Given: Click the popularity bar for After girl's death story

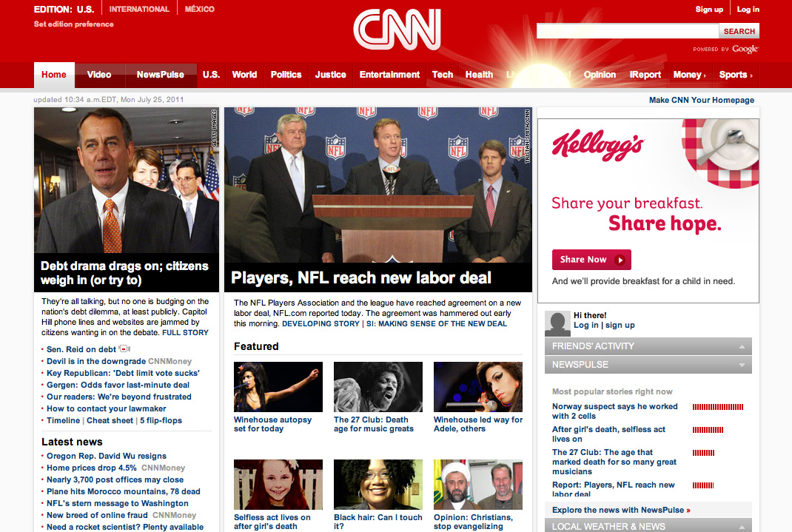Looking at the screenshot, I should click(708, 430).
